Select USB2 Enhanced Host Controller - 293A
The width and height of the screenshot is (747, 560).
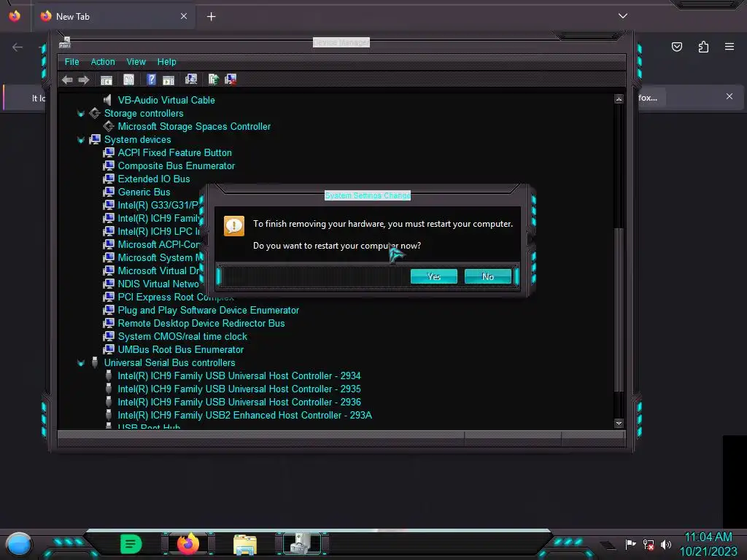click(x=245, y=415)
